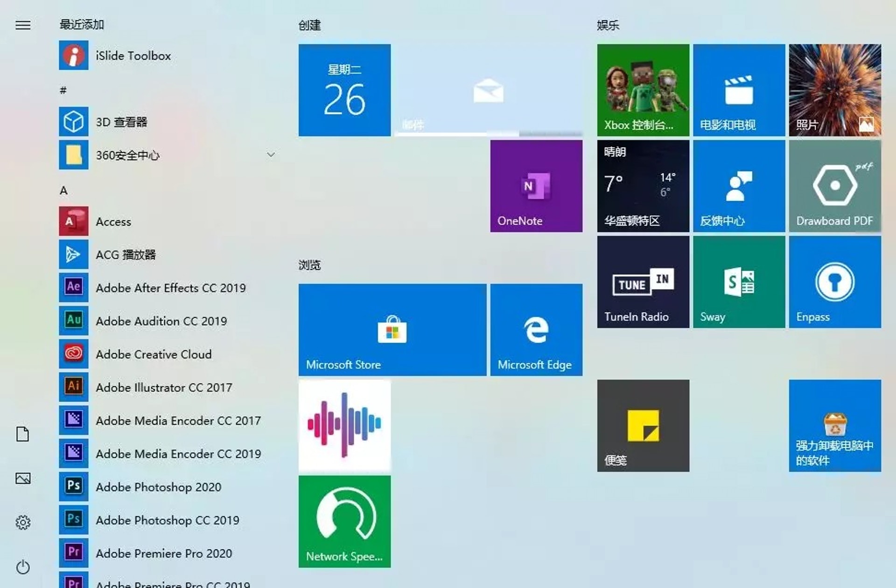The width and height of the screenshot is (896, 588).
Task: Open the OneNote tile
Action: coord(536,186)
